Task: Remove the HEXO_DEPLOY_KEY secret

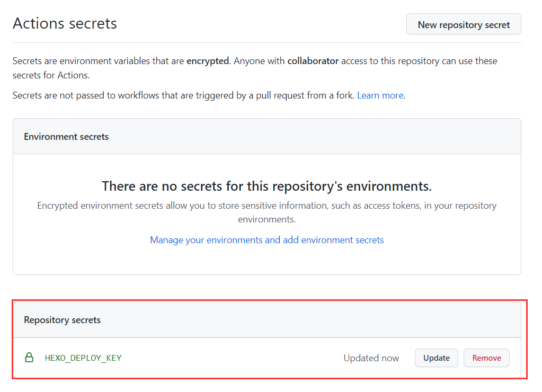Action: point(486,358)
